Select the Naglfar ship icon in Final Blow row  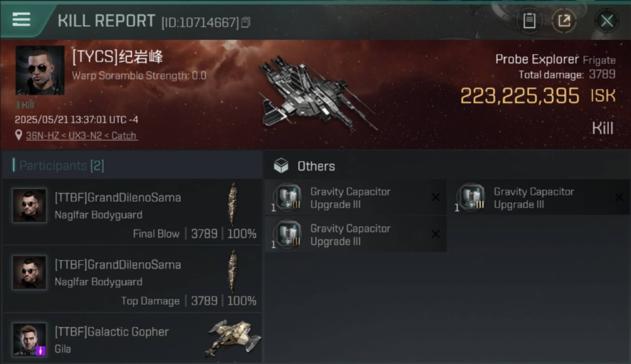tap(233, 204)
